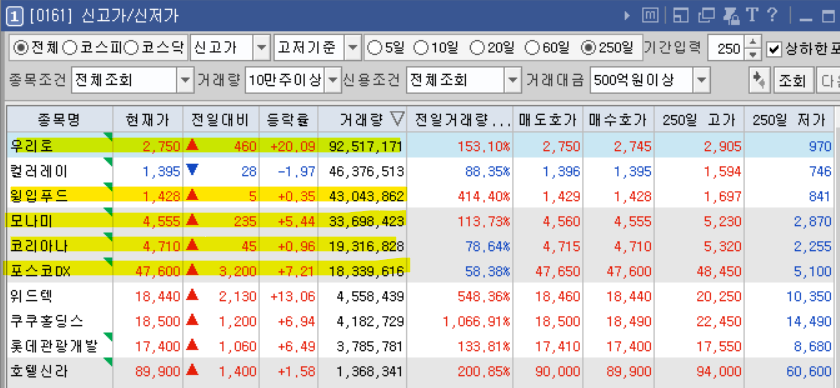Sort by the 등락률 column header
Viewport: 840px width, 388px height.
(288, 120)
